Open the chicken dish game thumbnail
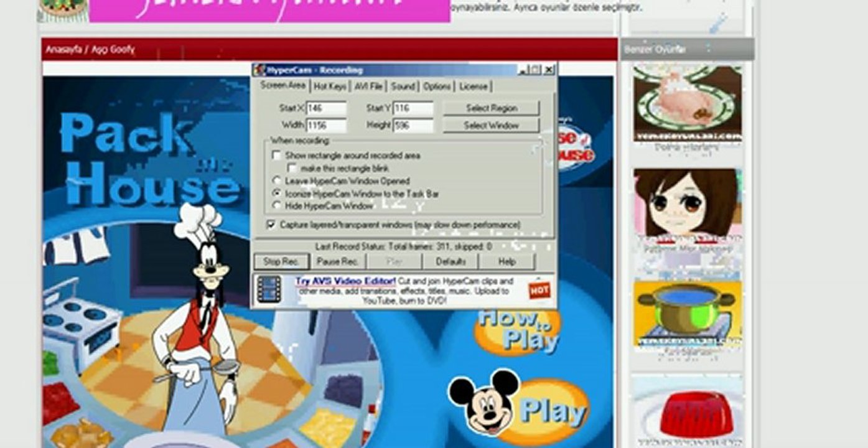 pyautogui.click(x=688, y=103)
